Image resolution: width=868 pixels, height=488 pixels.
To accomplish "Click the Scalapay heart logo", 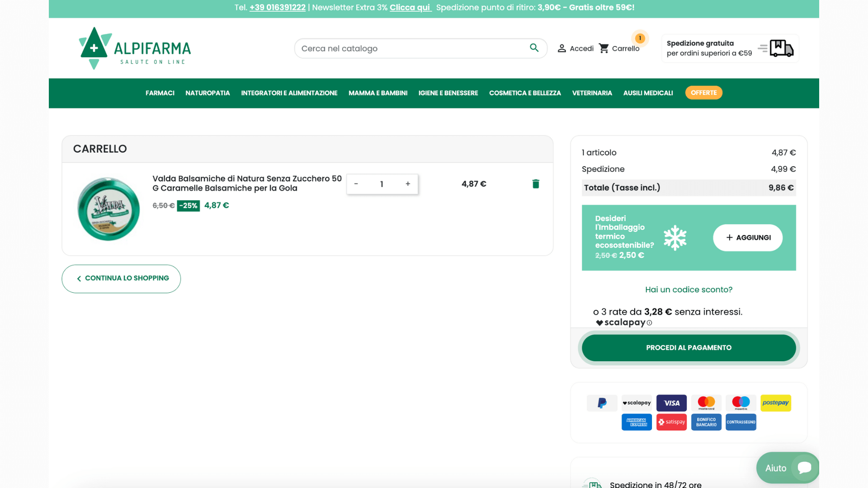I will (599, 323).
